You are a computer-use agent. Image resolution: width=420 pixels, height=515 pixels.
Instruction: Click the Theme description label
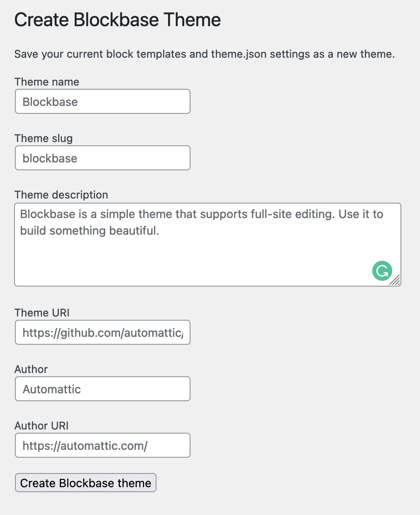[x=61, y=195]
